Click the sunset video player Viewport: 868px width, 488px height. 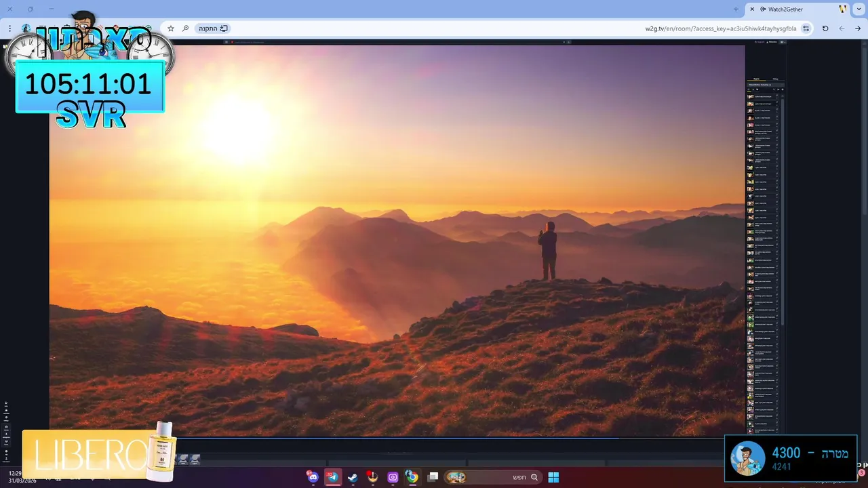click(397, 241)
